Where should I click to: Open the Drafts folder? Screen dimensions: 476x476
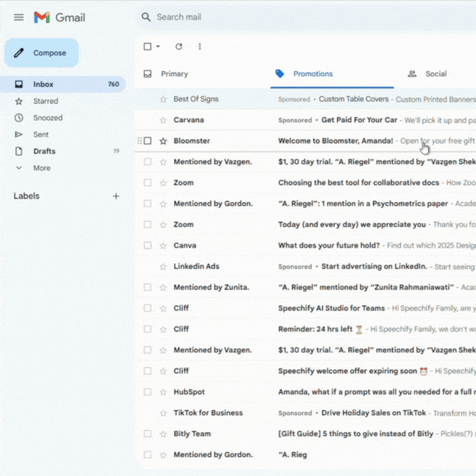click(x=44, y=152)
